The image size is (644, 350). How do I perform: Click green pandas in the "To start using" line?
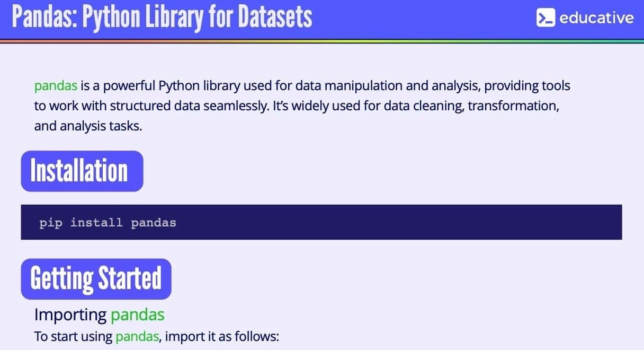tap(137, 336)
